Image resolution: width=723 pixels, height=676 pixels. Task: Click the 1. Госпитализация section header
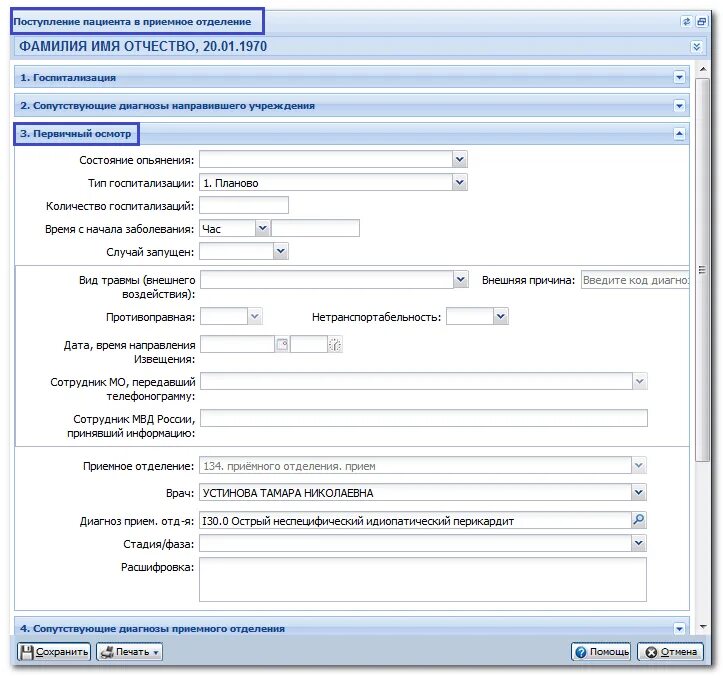[x=351, y=77]
